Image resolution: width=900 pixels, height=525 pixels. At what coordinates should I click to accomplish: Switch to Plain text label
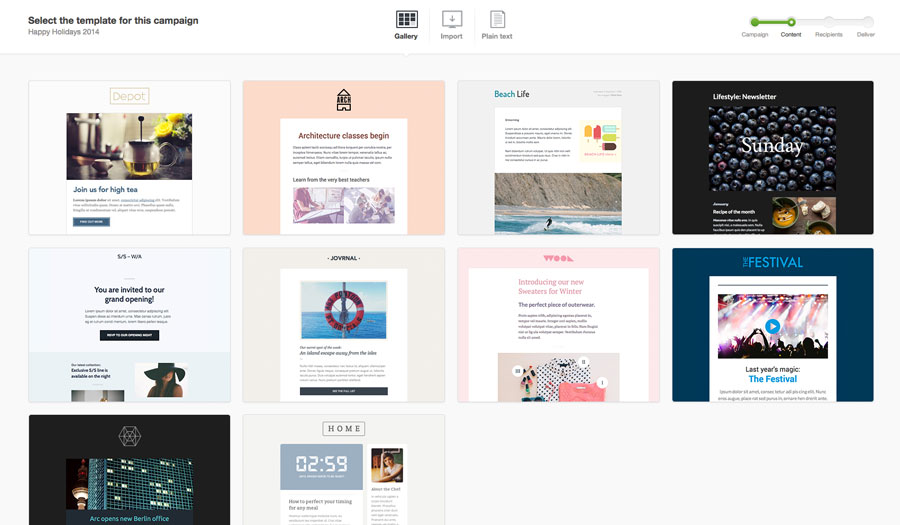click(497, 36)
